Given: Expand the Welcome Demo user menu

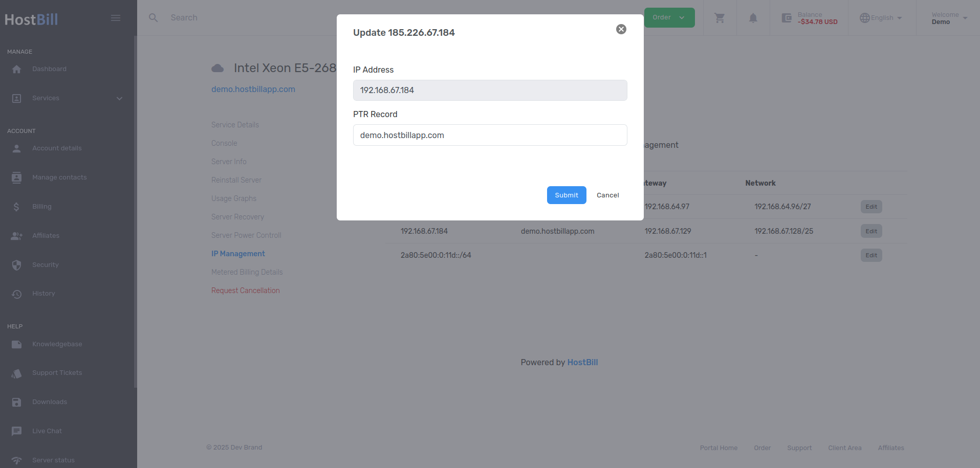Looking at the screenshot, I should [x=949, y=18].
